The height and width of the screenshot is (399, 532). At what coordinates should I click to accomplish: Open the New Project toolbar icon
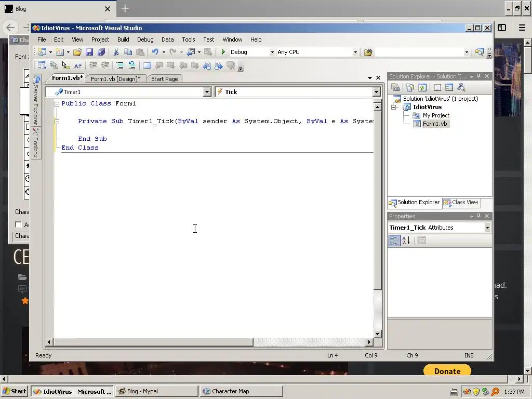(x=42, y=52)
